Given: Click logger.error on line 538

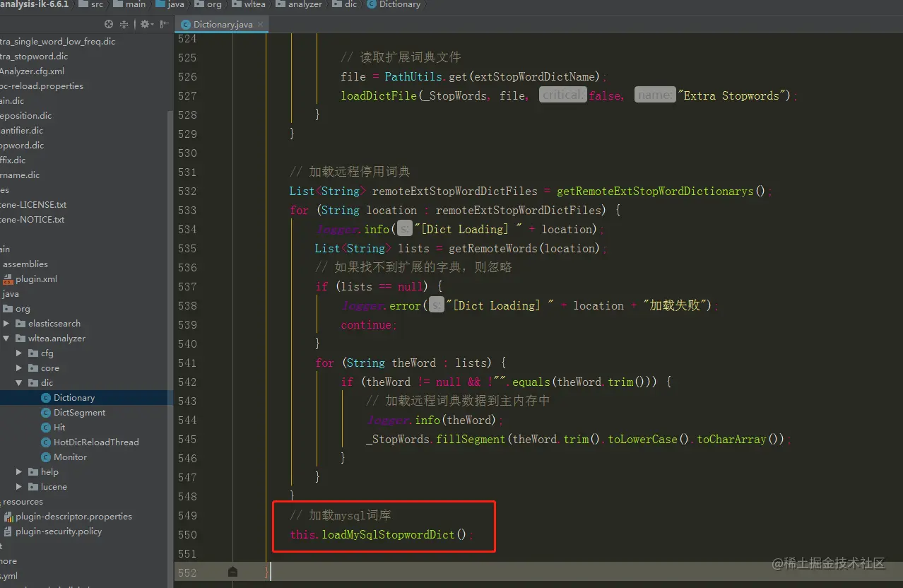Looking at the screenshot, I should 382,305.
